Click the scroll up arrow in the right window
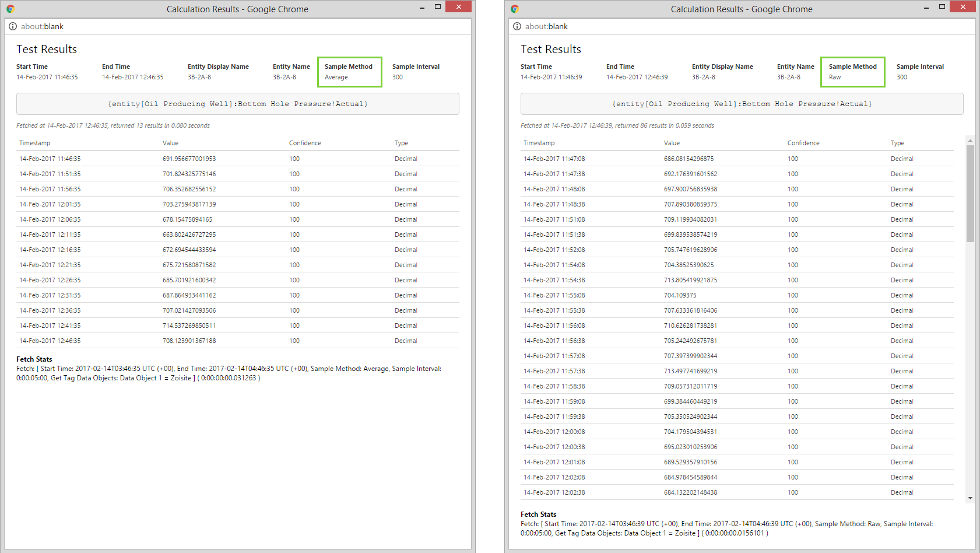The width and height of the screenshot is (980, 553). [970, 141]
